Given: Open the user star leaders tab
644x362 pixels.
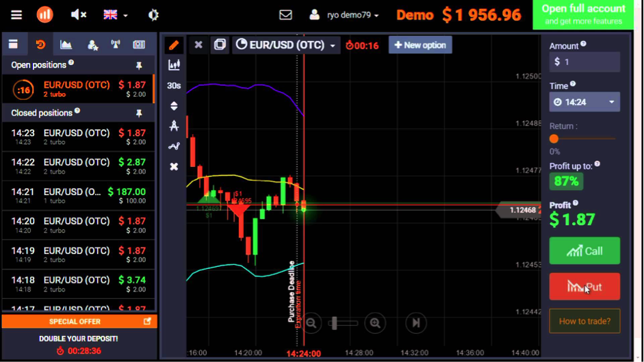Looking at the screenshot, I should (92, 44).
